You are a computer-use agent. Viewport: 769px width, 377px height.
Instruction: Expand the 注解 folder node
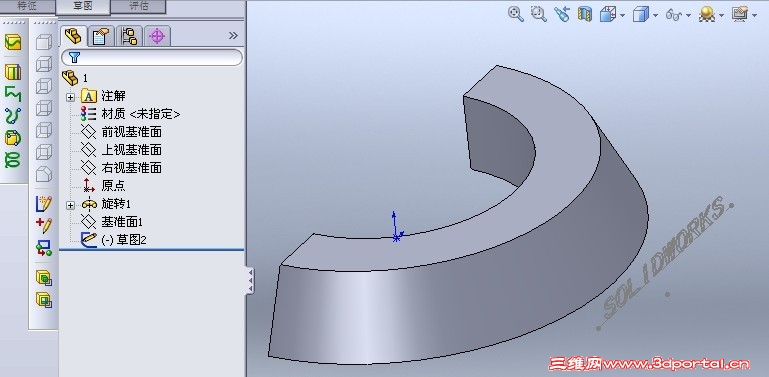tap(71, 97)
